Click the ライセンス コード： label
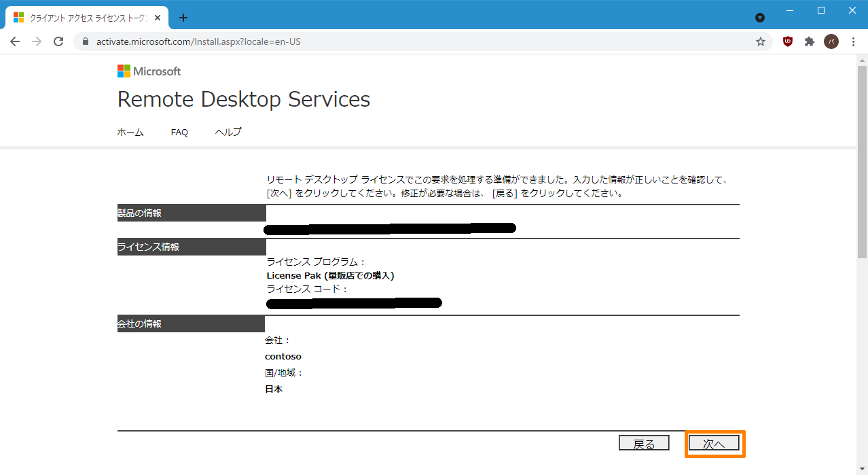 (x=307, y=289)
